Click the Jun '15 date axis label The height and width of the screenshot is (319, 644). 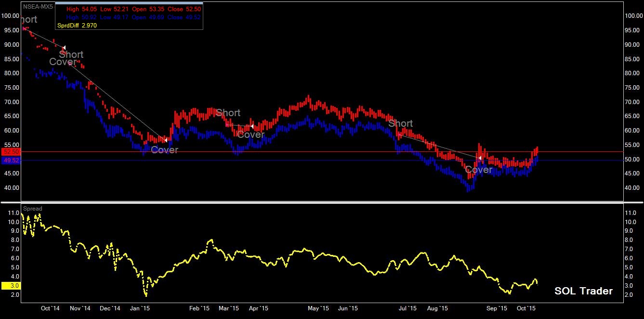click(x=348, y=308)
